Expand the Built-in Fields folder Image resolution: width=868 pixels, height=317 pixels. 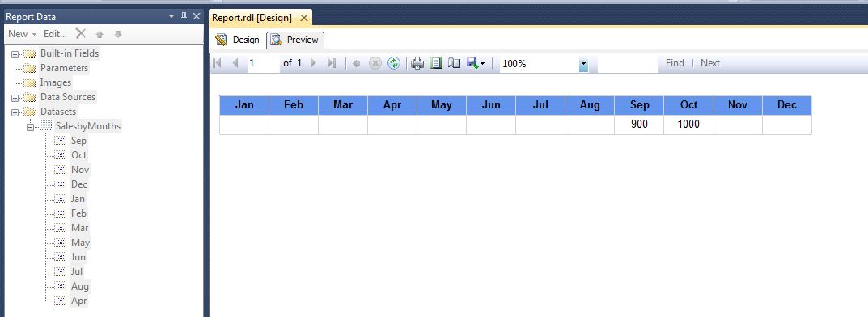15,54
